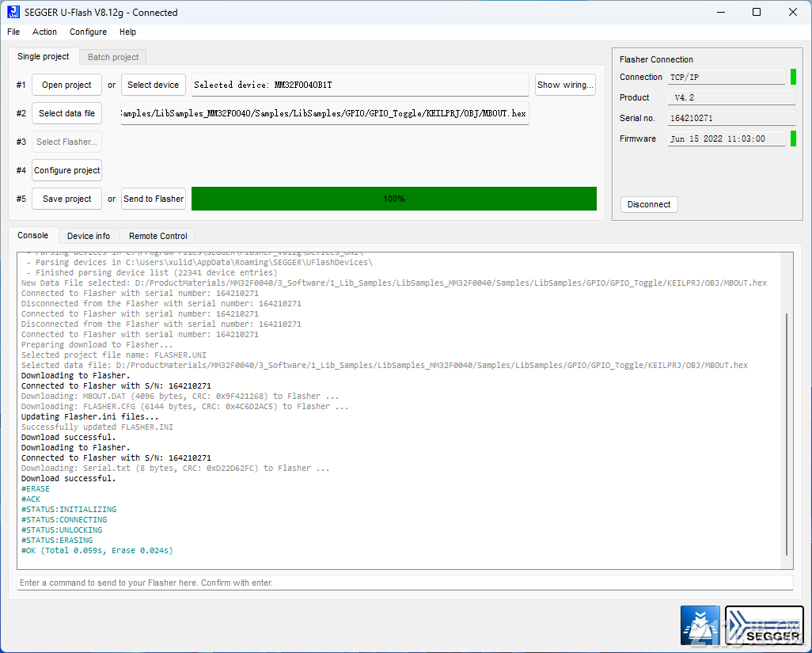Click the '#OK (Total 0.059s, Erase 0.024s)' line

point(97,550)
